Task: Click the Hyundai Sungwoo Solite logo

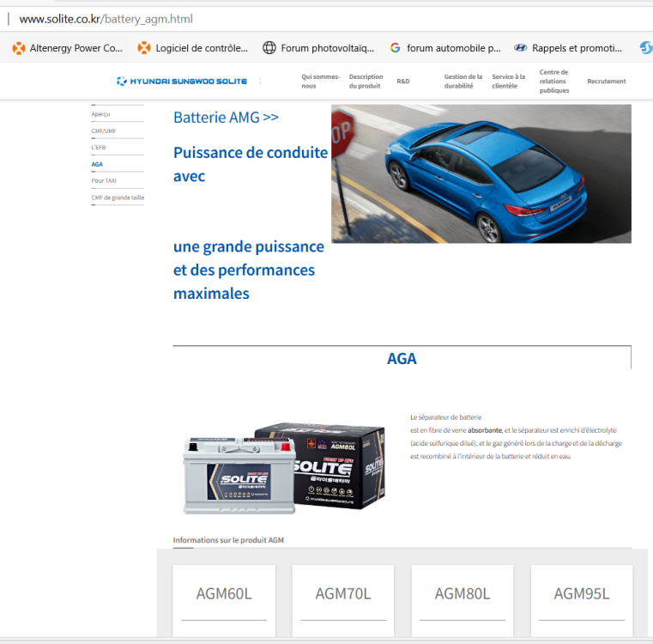Action: [x=182, y=82]
